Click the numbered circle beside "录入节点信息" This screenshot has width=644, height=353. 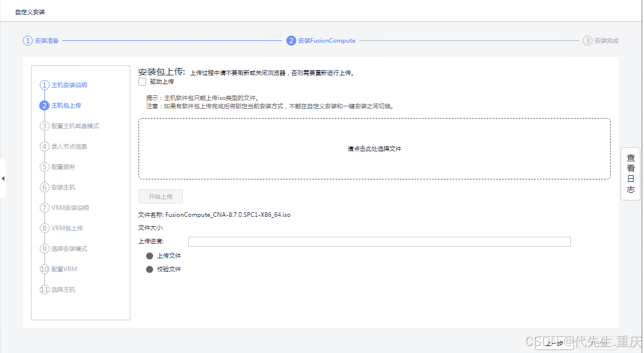click(x=44, y=146)
